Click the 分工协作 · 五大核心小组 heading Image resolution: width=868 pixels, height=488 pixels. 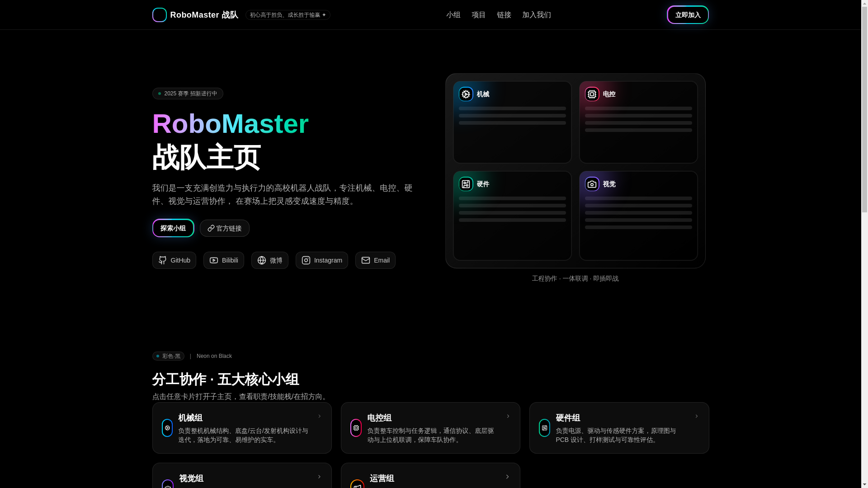(x=226, y=380)
